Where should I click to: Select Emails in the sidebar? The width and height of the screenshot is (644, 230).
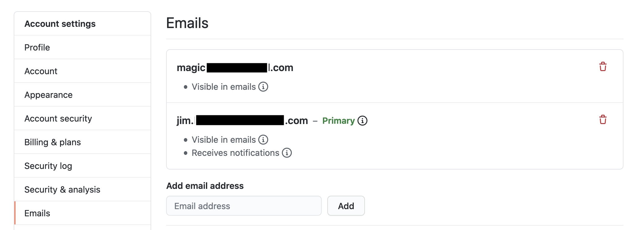click(37, 213)
